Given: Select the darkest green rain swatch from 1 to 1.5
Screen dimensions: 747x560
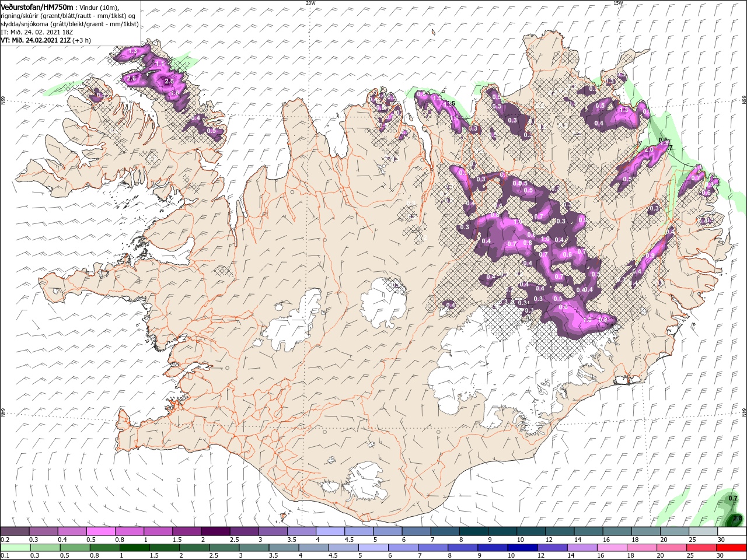Looking at the screenshot, I should point(134,547).
